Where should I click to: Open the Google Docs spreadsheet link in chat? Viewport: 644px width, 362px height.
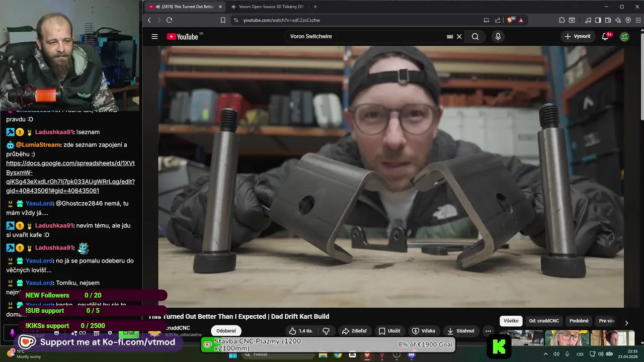tap(70, 177)
